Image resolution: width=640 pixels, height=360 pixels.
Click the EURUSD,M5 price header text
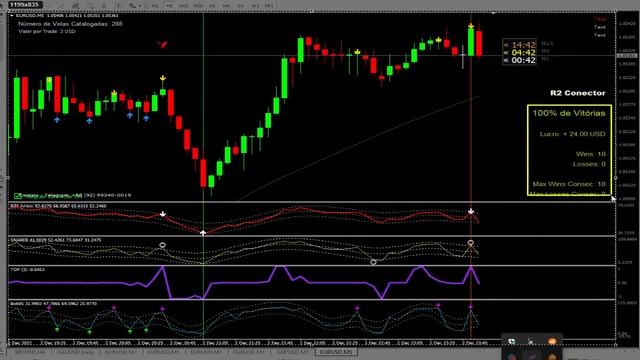(x=67, y=16)
